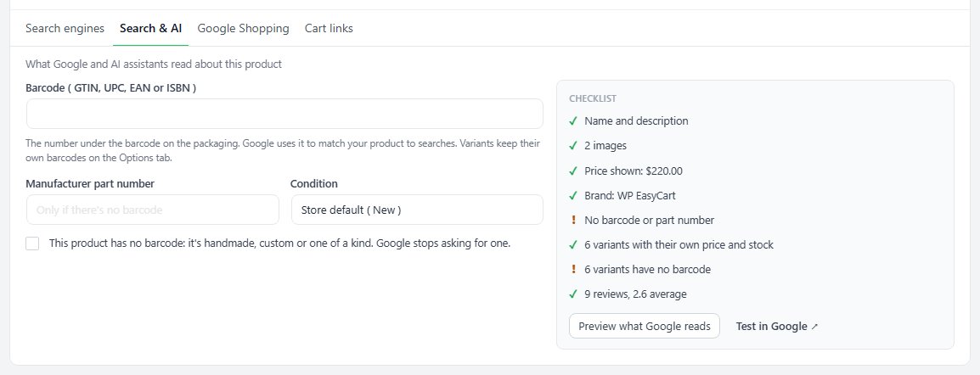980x375 pixels.
Task: Select the '9 reviews, 2.6 average' text
Action: tap(635, 294)
